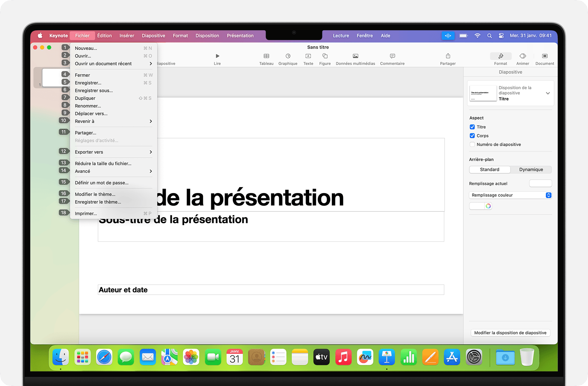This screenshot has height=386, width=588.
Task: Open the Aide menu
Action: pos(386,36)
